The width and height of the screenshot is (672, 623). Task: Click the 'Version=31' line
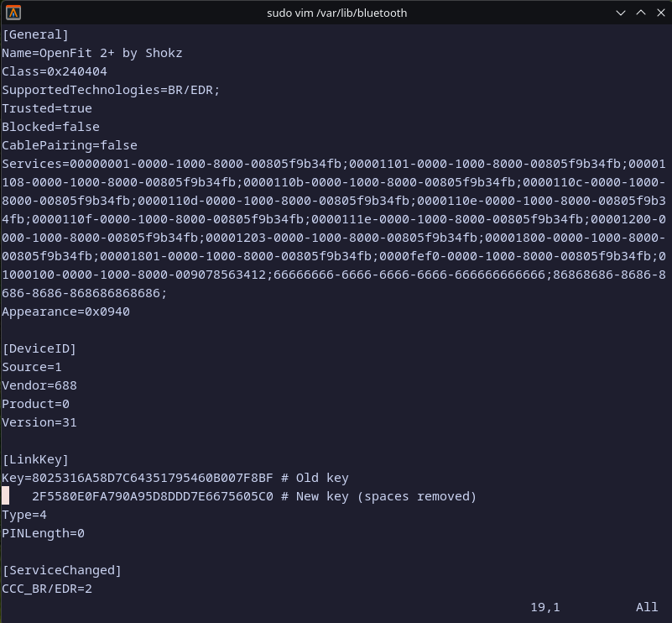[39, 422]
